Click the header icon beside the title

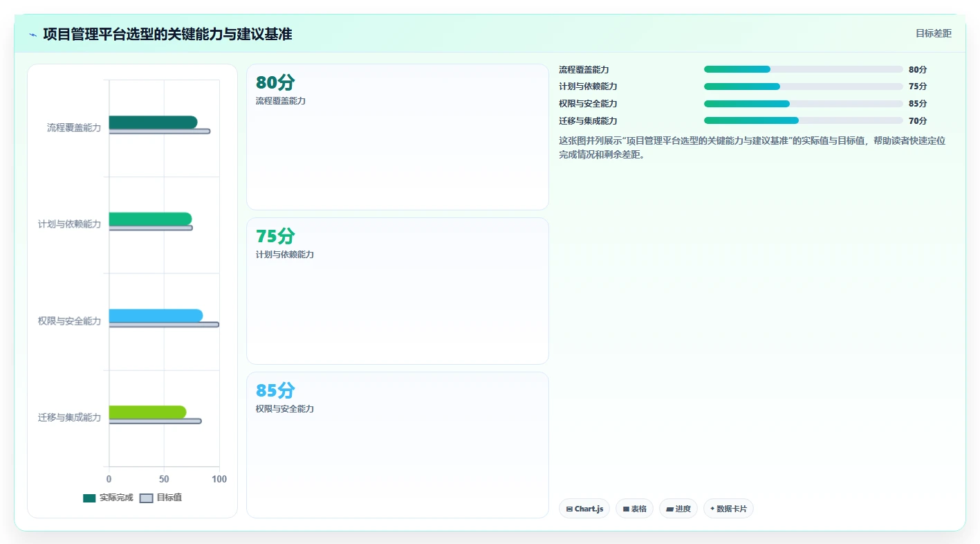point(33,35)
